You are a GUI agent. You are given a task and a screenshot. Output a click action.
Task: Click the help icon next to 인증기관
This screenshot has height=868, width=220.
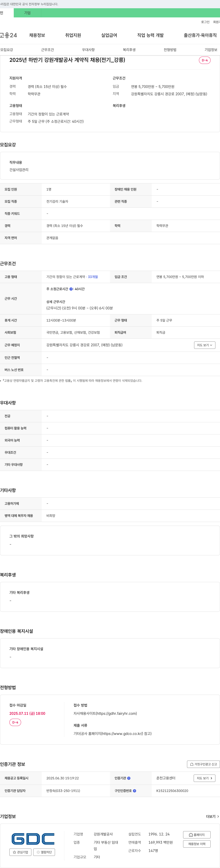point(129,778)
